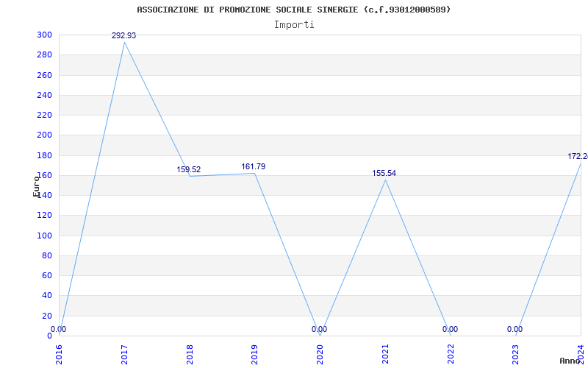Viewport: 588px width, 368px height.
Task: Select the 2019 x-axis tick label
Action: point(254,354)
